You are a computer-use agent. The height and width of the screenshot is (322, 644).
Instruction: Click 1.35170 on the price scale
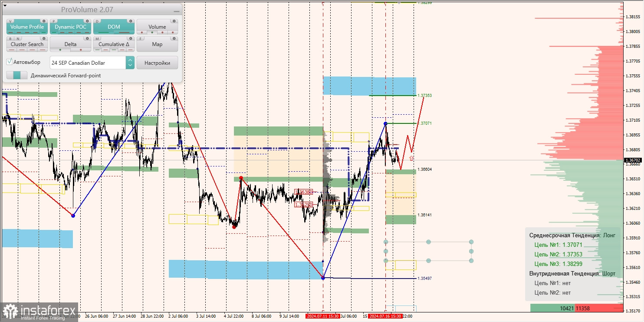pos(634,311)
